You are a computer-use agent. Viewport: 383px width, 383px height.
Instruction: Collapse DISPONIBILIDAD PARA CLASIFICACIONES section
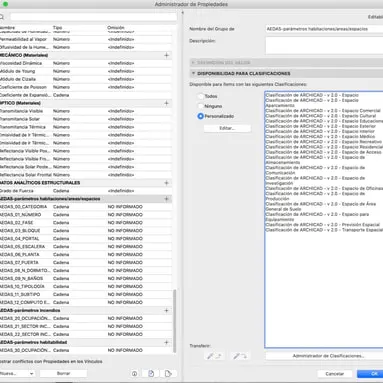(193, 73)
